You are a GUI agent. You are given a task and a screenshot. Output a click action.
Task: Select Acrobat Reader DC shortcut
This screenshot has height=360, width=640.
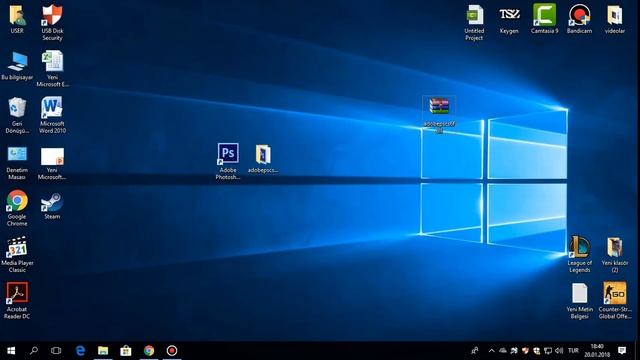(x=17, y=301)
